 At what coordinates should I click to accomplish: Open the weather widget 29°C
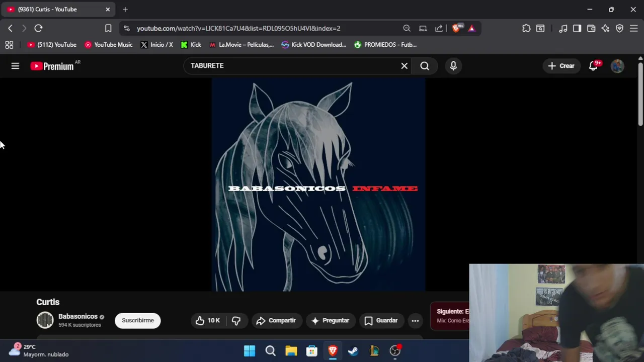click(x=39, y=350)
